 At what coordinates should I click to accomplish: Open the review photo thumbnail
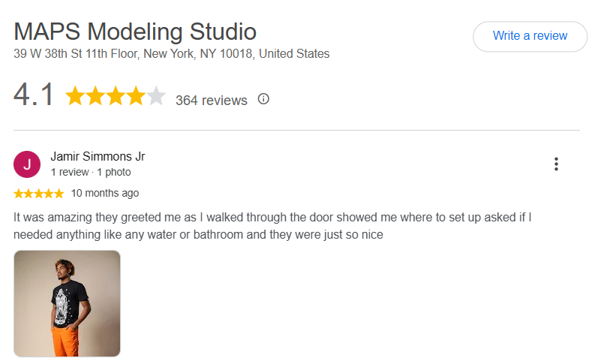[67, 304]
